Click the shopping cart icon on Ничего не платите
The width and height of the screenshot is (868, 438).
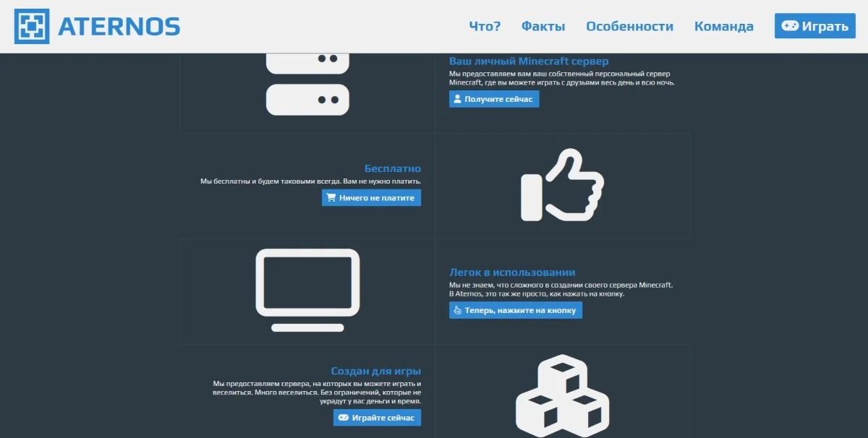[331, 197]
